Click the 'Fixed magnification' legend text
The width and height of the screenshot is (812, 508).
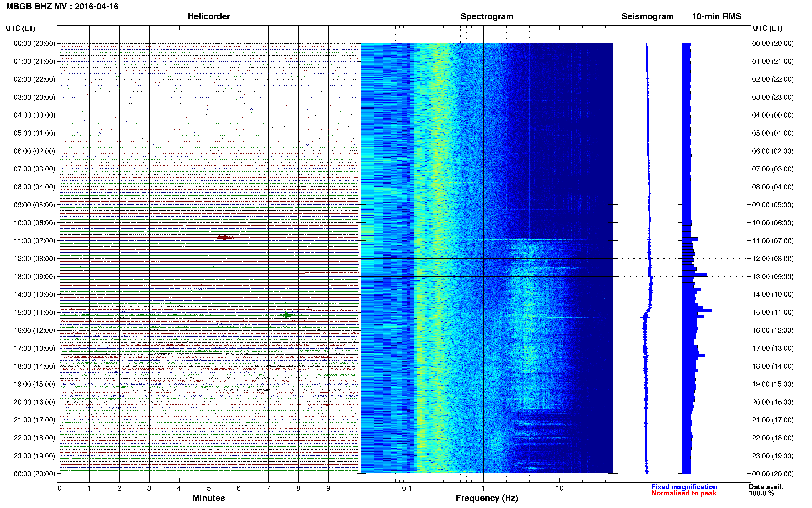[684, 487]
